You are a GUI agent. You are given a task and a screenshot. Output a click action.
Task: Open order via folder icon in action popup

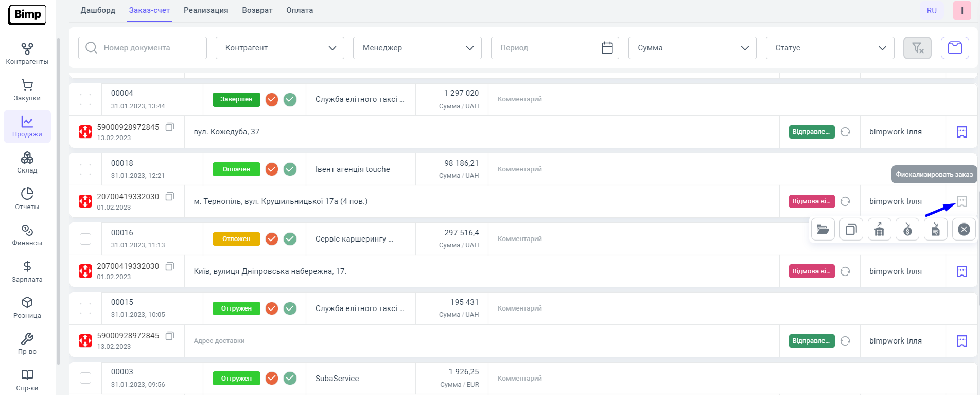[822, 230]
